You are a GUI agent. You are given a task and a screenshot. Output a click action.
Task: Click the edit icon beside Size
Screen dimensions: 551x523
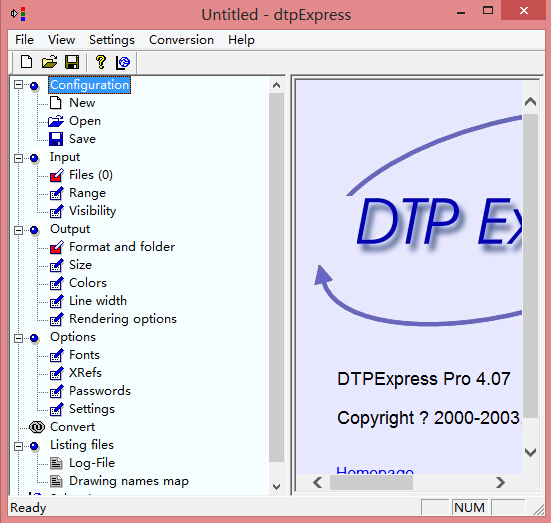click(x=57, y=265)
